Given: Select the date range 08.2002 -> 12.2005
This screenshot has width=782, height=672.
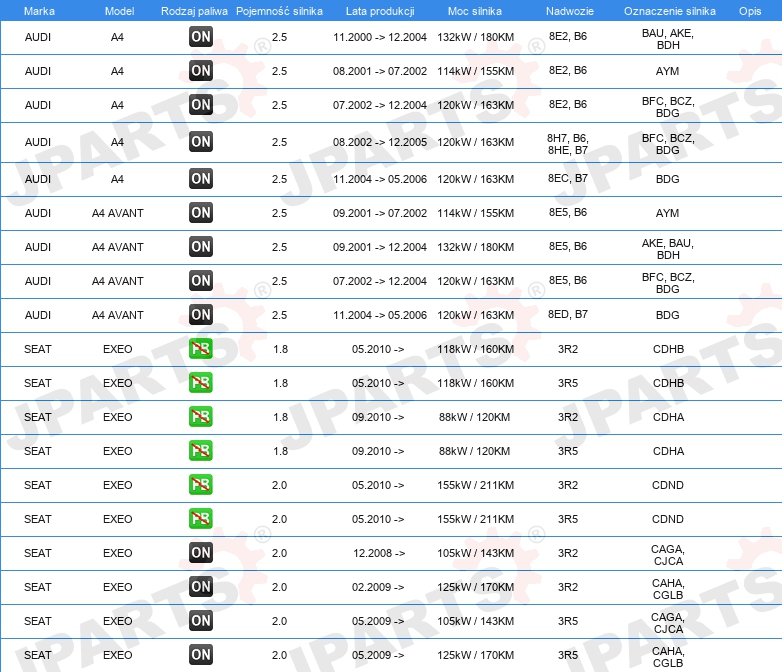Looking at the screenshot, I should [x=380, y=142].
